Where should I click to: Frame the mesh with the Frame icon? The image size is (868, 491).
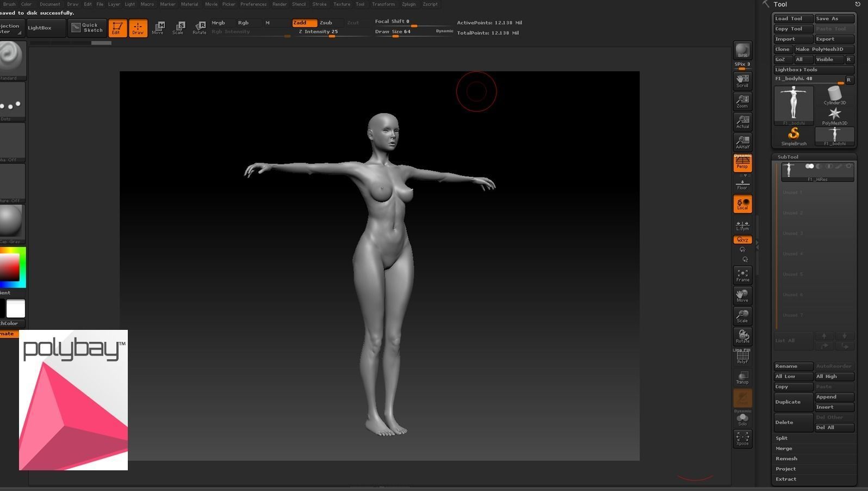742,275
